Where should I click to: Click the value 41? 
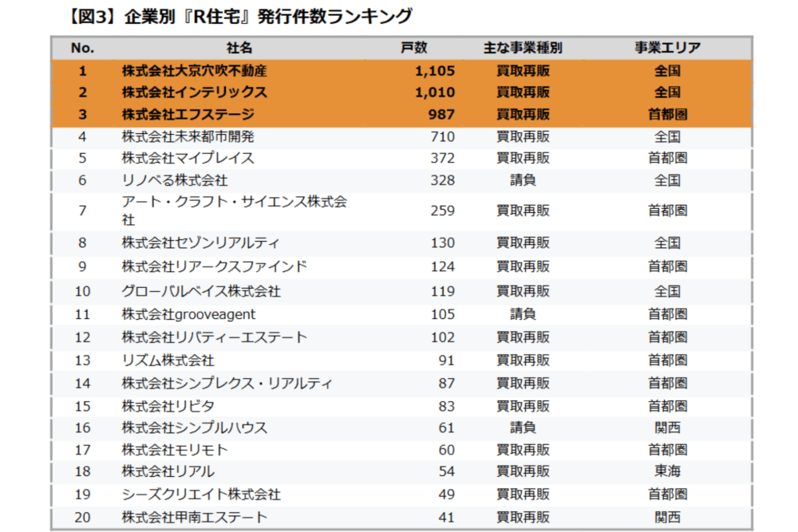(446, 518)
